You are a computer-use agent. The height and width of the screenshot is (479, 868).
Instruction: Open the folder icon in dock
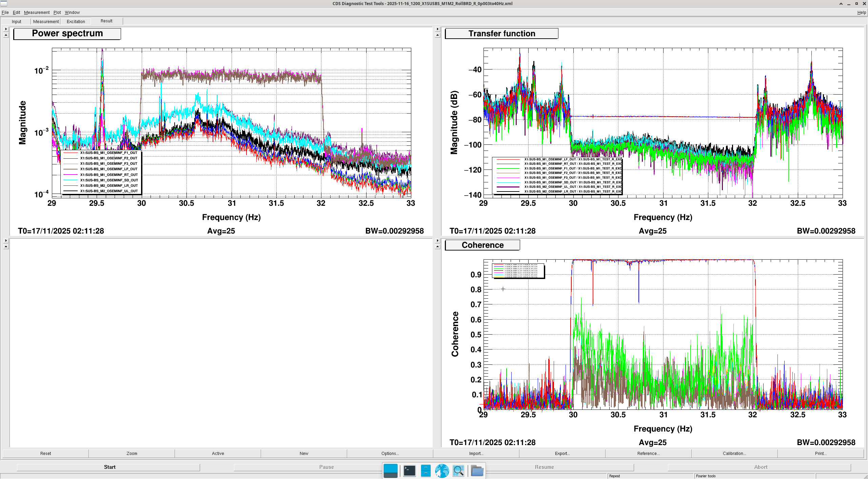tap(477, 471)
